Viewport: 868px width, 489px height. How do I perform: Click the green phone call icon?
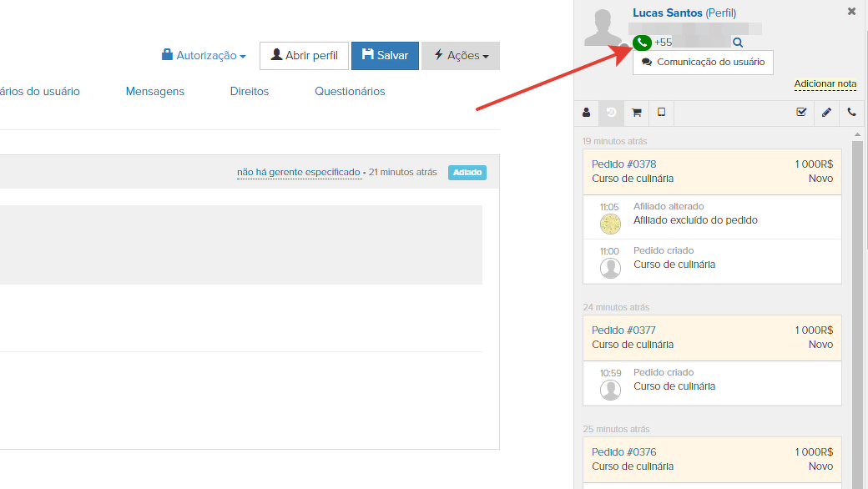point(642,43)
